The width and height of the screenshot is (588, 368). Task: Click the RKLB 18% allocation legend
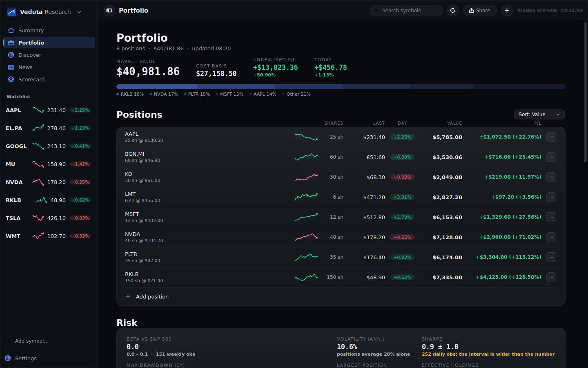click(x=130, y=94)
